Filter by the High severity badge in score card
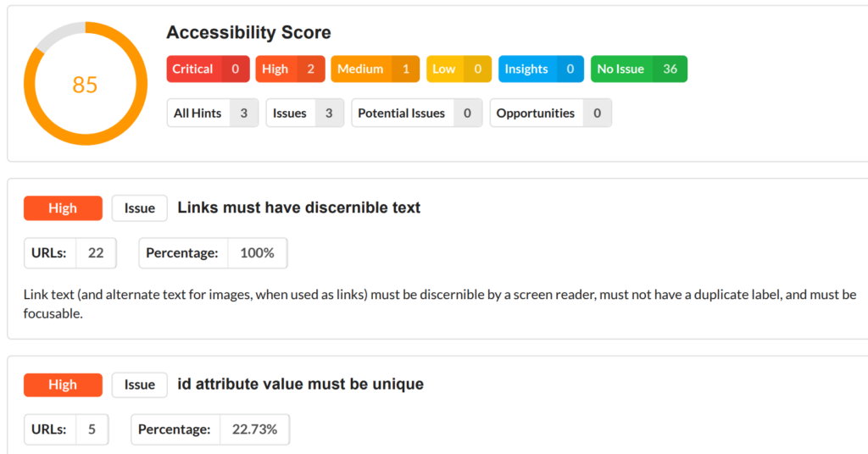 coord(290,69)
